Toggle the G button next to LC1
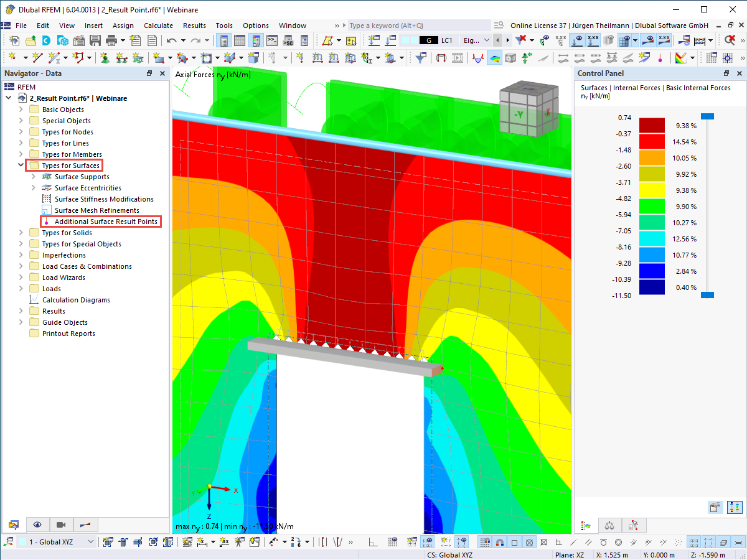747x560 pixels. tap(428, 40)
